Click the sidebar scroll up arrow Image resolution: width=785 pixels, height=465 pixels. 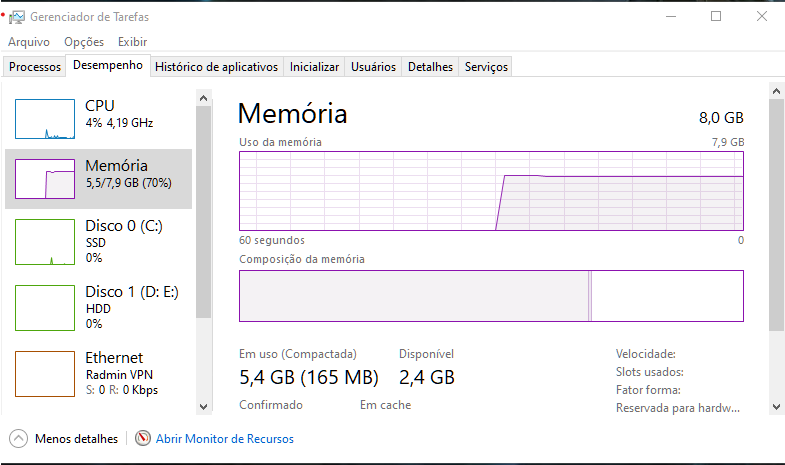pyautogui.click(x=203, y=98)
